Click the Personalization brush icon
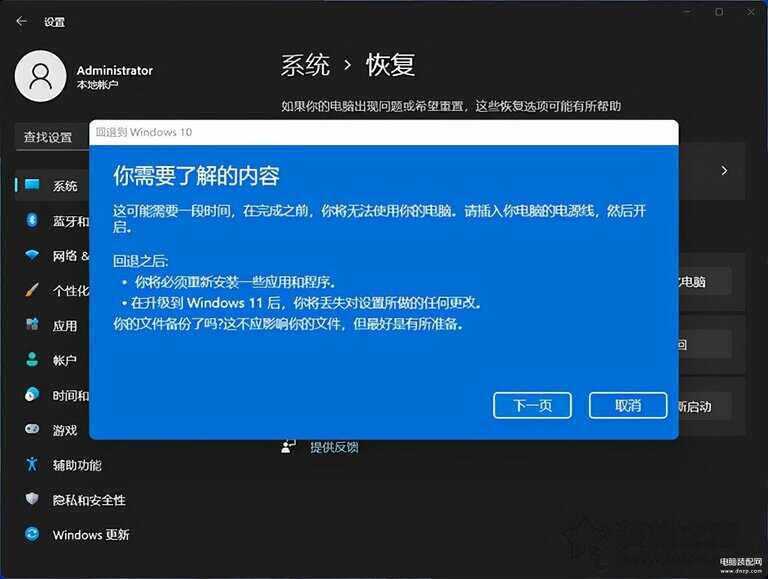Screen dimensions: 768x579 pos(33,290)
